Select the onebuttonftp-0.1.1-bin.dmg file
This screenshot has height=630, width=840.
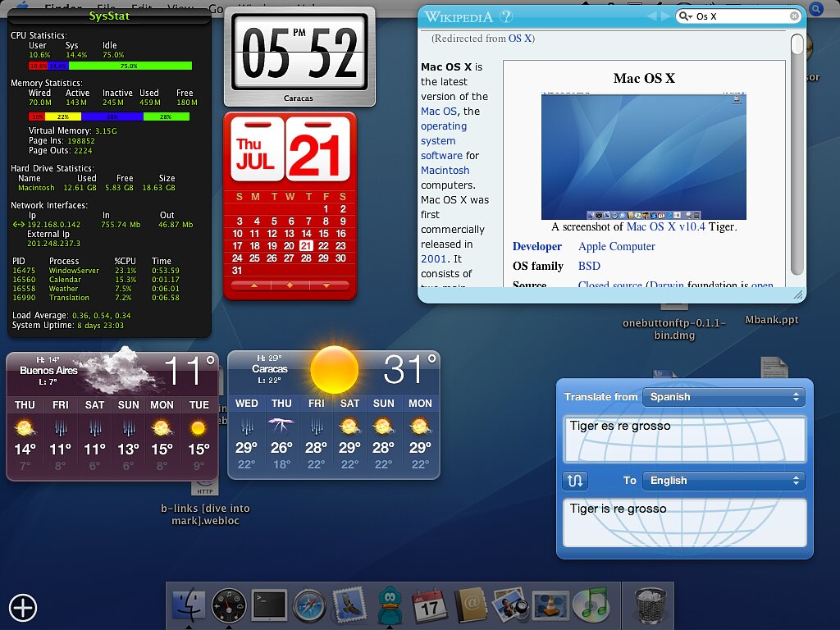point(674,329)
